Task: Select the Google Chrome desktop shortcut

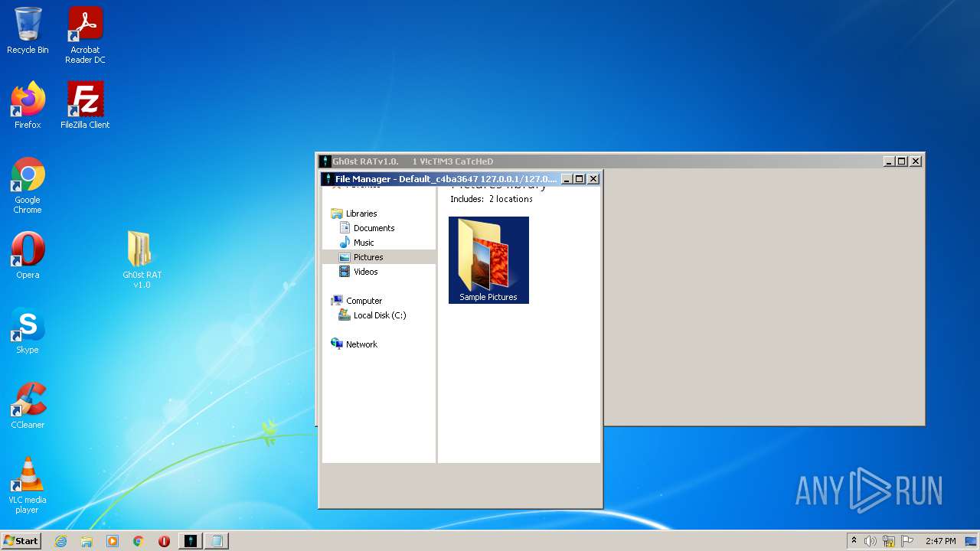Action: [28, 185]
